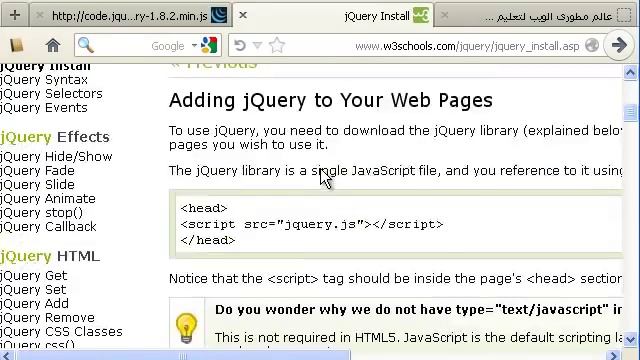640x360 pixels.
Task: Open jQuery Get link
Action: point(33,276)
